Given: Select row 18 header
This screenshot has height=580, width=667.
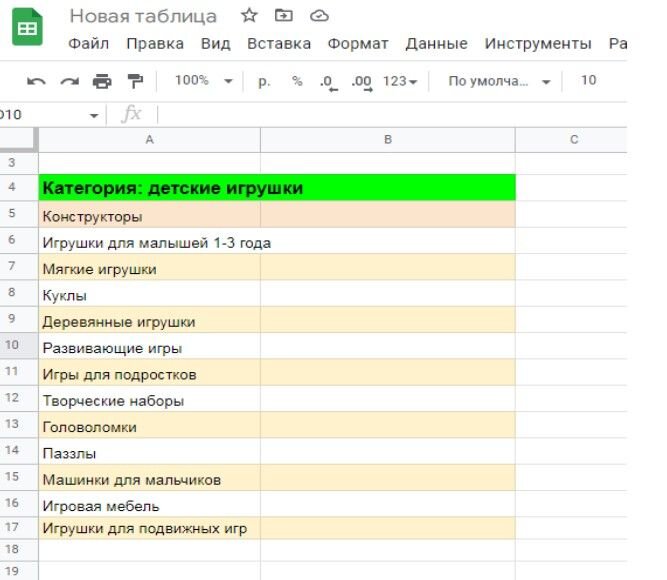Looking at the screenshot, I should tap(19, 550).
